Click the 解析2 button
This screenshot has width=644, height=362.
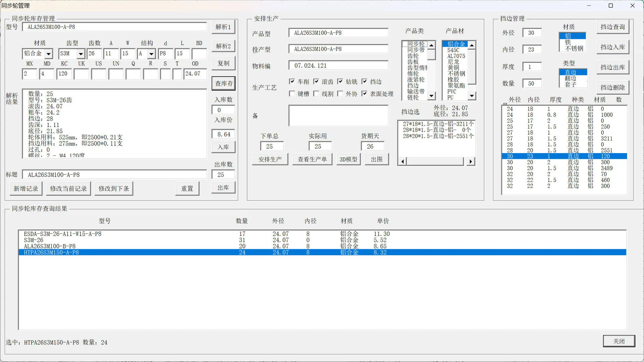click(x=223, y=46)
